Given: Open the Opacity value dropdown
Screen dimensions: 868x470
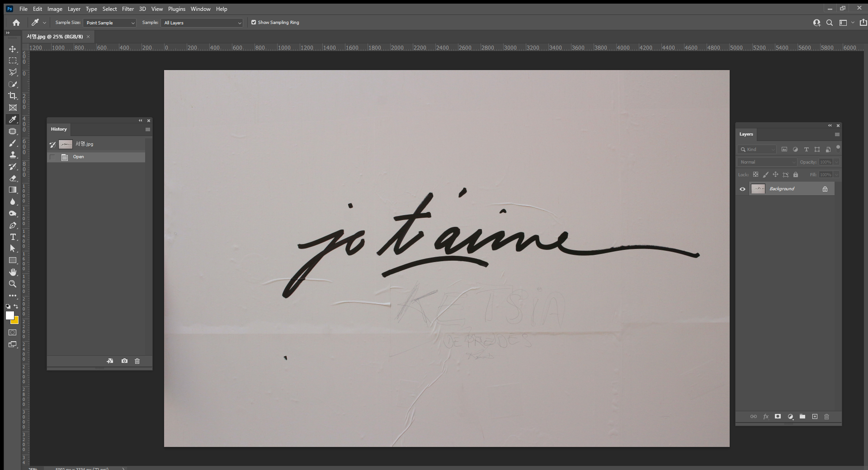Looking at the screenshot, I should click(837, 162).
